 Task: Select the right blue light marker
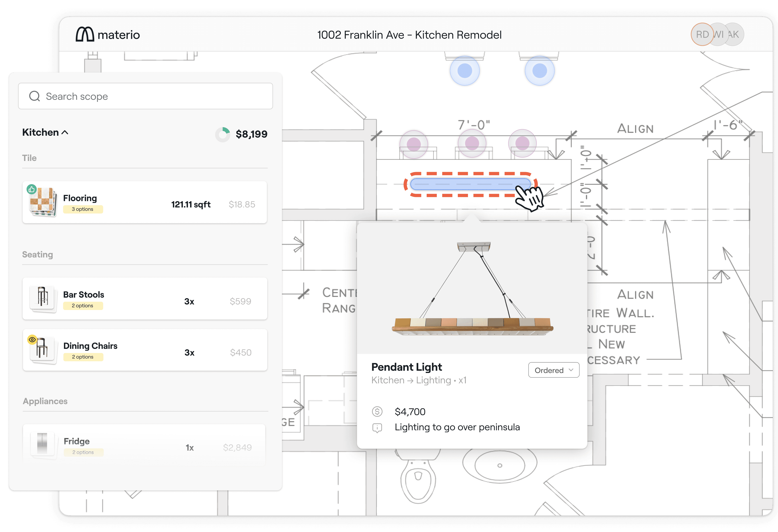[539, 71]
